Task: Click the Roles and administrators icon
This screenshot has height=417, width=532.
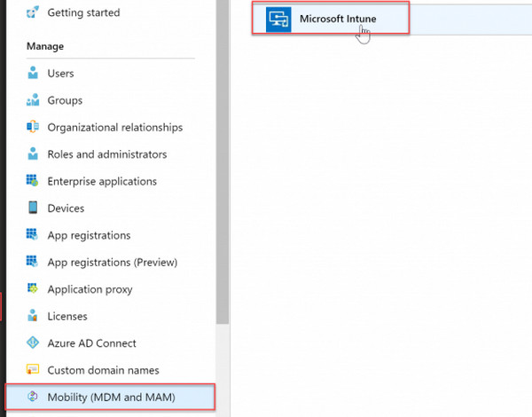Action: pos(33,153)
